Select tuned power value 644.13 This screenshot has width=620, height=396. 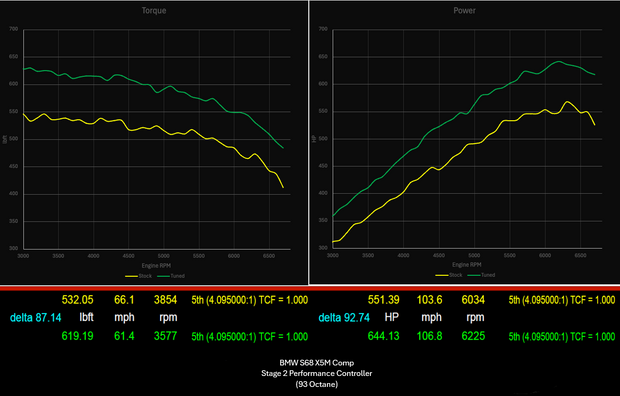point(384,336)
